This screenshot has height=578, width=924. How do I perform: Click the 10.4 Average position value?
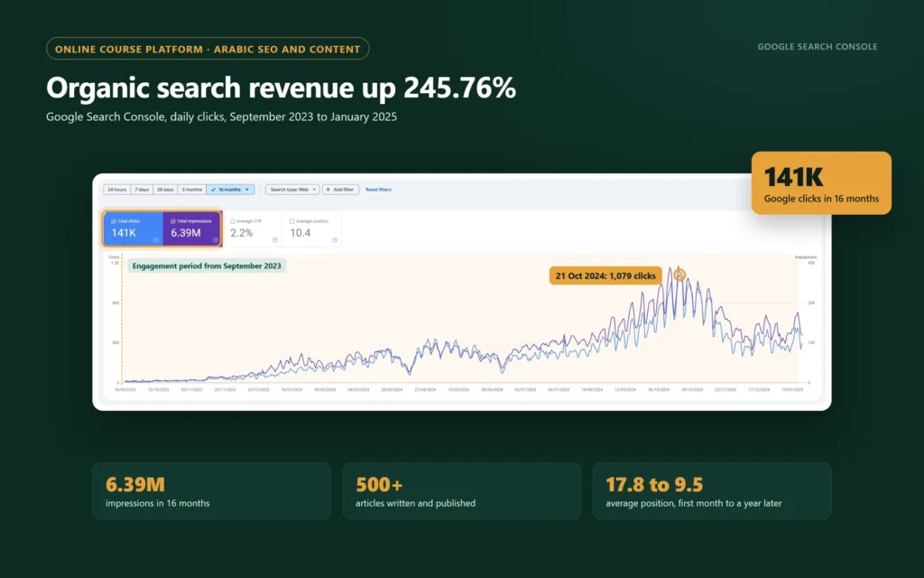(300, 233)
